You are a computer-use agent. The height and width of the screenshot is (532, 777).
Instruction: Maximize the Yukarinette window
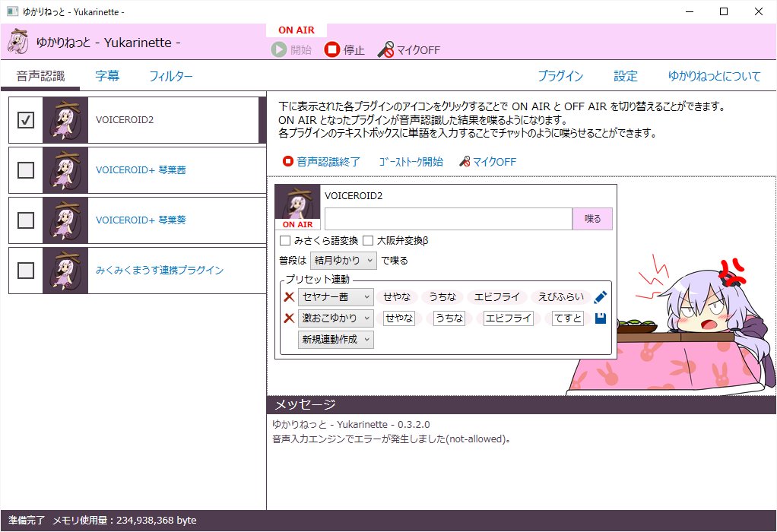click(x=724, y=11)
